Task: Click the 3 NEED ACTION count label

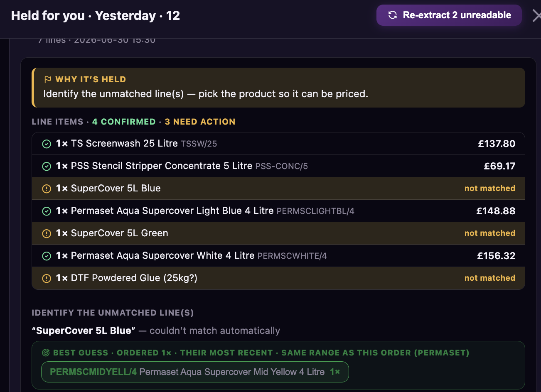Action: click(200, 122)
